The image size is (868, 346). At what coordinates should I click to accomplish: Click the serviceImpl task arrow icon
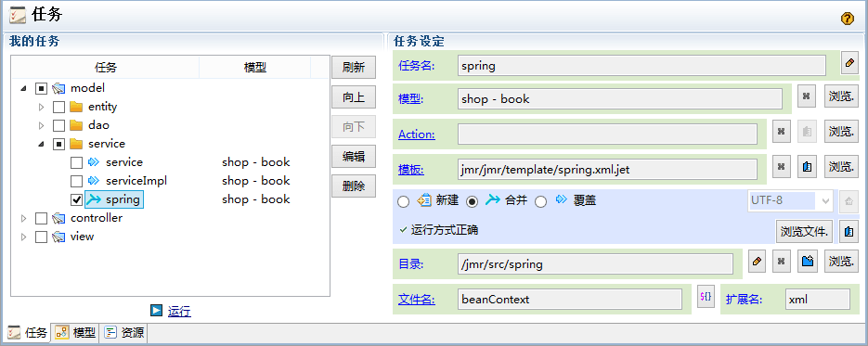(x=94, y=181)
